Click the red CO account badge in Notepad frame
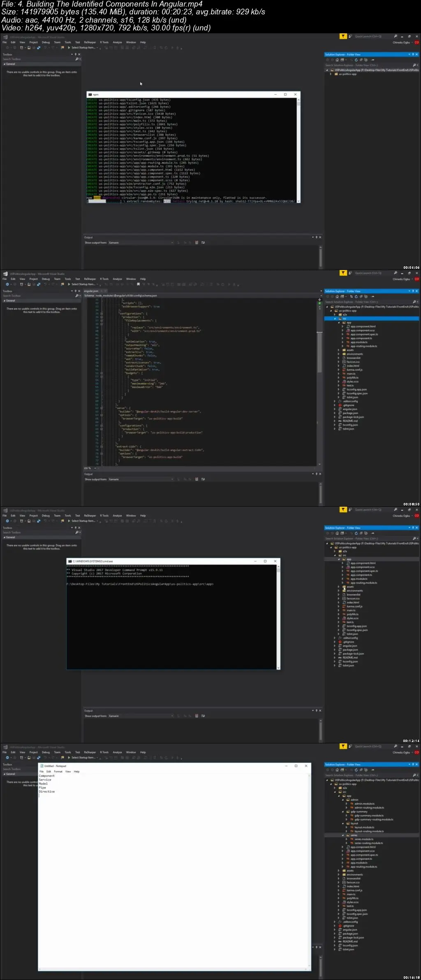 (416, 752)
